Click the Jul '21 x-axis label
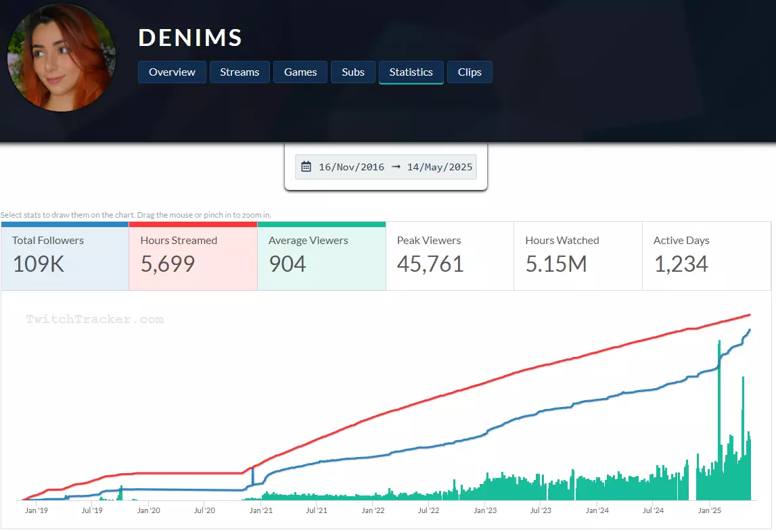 point(317,510)
